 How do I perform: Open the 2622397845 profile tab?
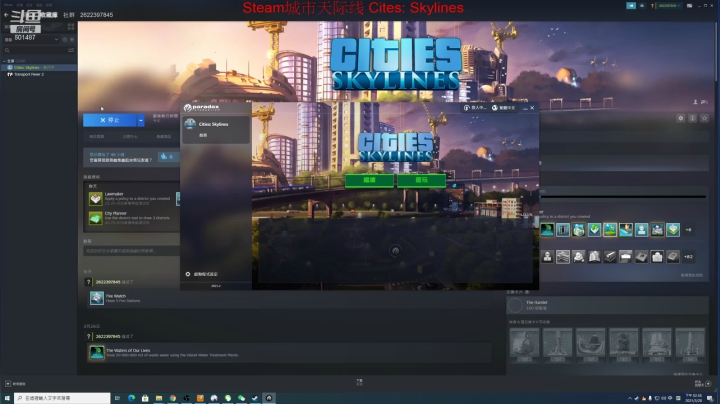[x=96, y=15]
